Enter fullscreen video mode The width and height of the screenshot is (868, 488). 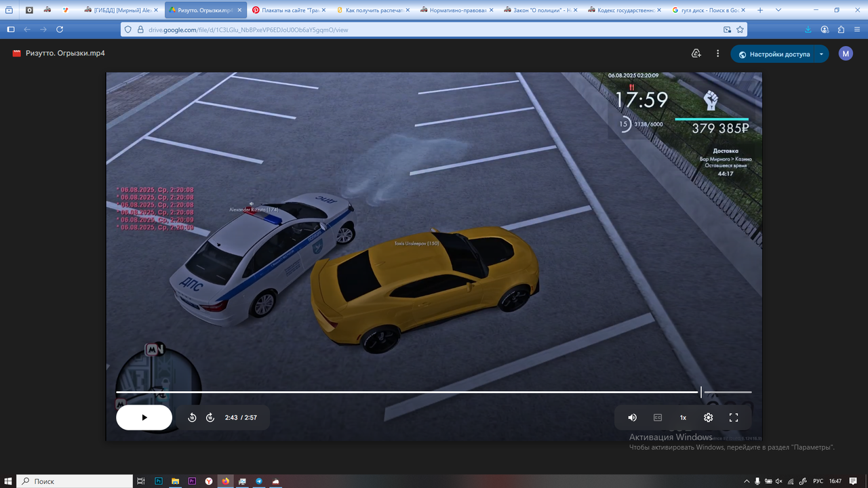click(733, 418)
